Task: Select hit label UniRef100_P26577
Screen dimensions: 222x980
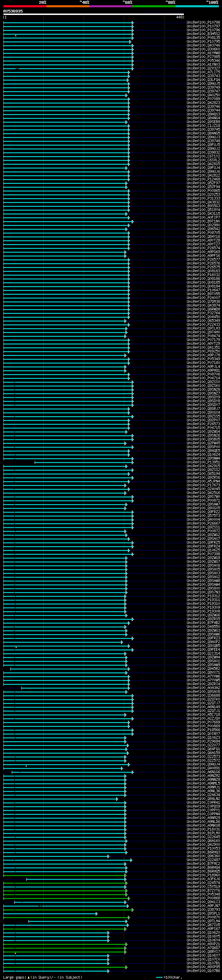Action: coord(203,259)
